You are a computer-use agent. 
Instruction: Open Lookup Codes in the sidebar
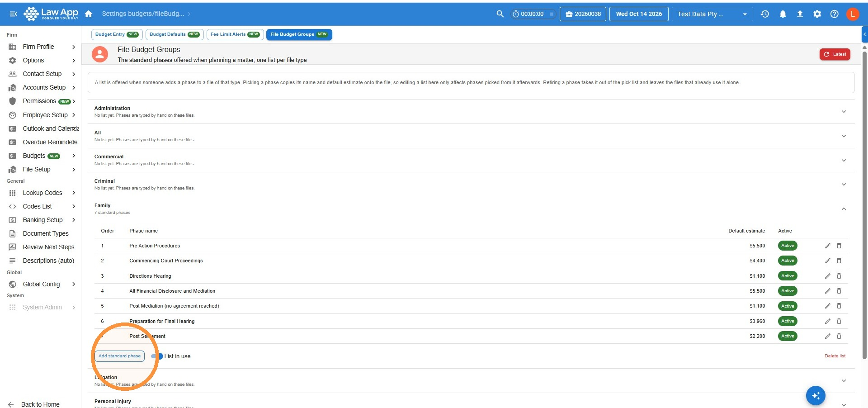(42, 193)
